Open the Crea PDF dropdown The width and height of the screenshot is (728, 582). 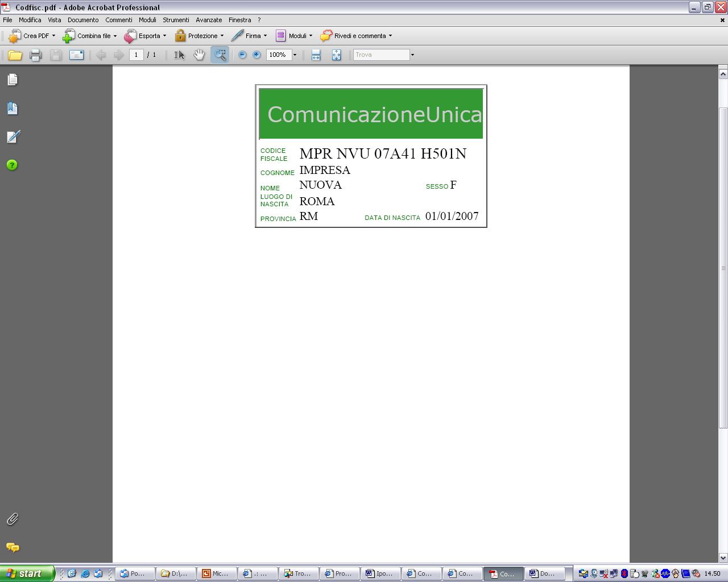pos(32,36)
